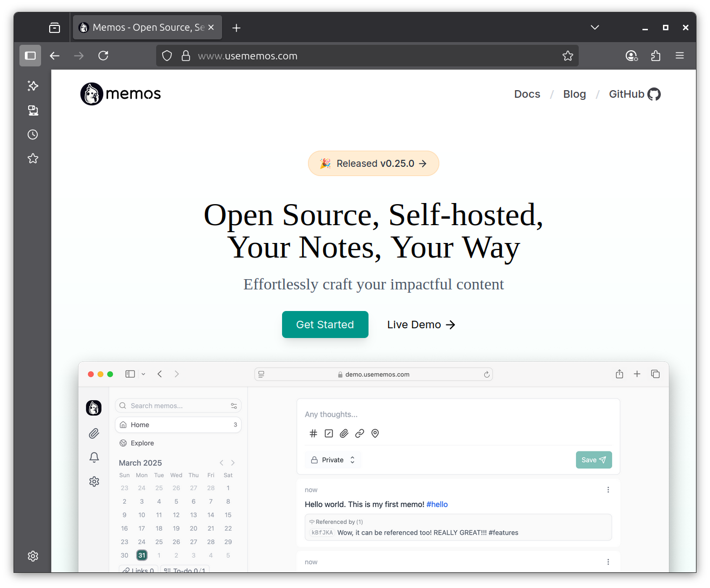Attach a file with paperclip icon
710x588 pixels.
point(344,434)
